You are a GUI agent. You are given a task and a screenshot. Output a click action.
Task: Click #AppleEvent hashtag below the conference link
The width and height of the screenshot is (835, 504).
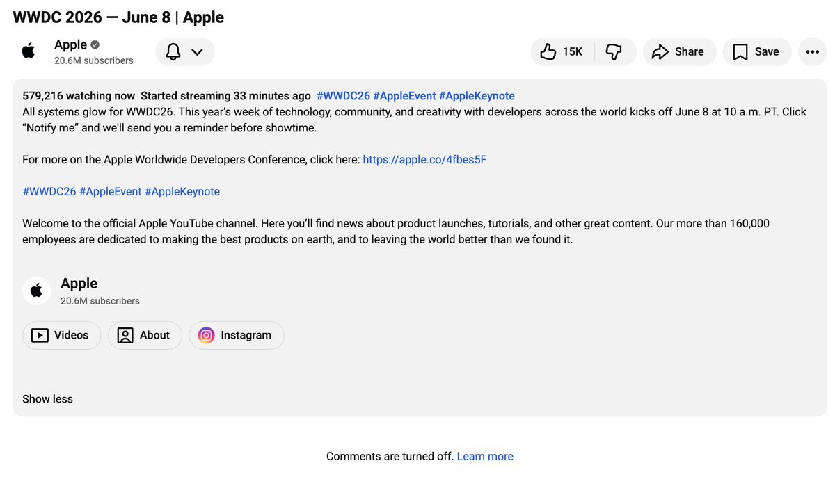[x=111, y=191]
